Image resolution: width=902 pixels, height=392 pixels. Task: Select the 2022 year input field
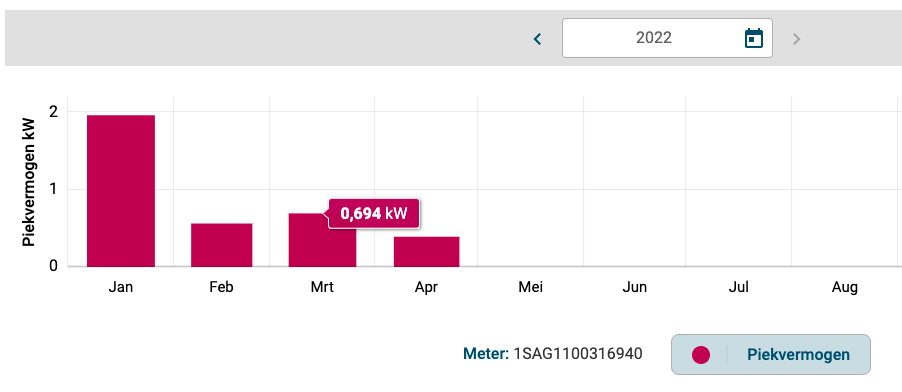pyautogui.click(x=667, y=38)
